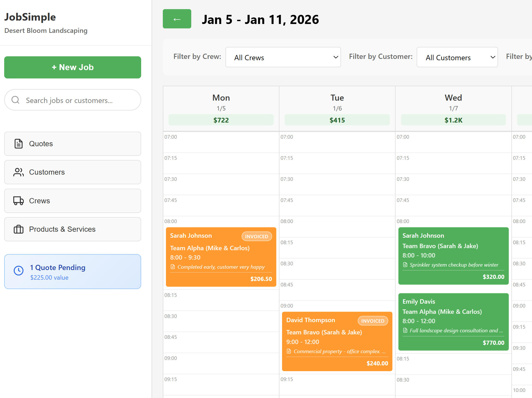Open the Crews navigation item
Screen dimensions: 532x398
click(73, 201)
